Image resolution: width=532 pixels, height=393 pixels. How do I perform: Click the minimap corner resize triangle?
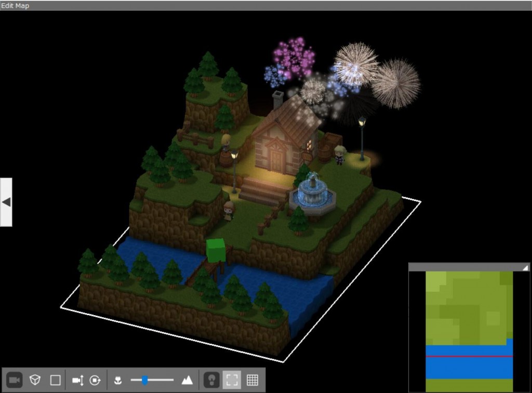pyautogui.click(x=525, y=267)
